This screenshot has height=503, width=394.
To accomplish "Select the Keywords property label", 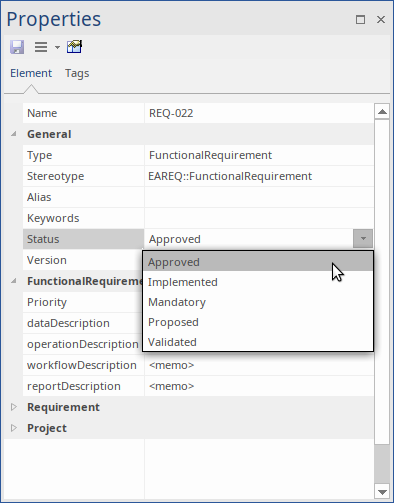I will pyautogui.click(x=53, y=218).
